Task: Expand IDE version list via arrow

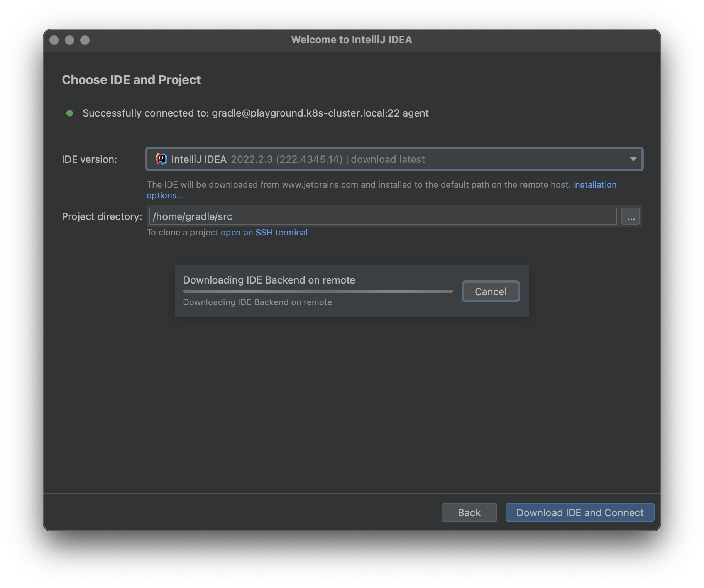Action: pyautogui.click(x=633, y=159)
